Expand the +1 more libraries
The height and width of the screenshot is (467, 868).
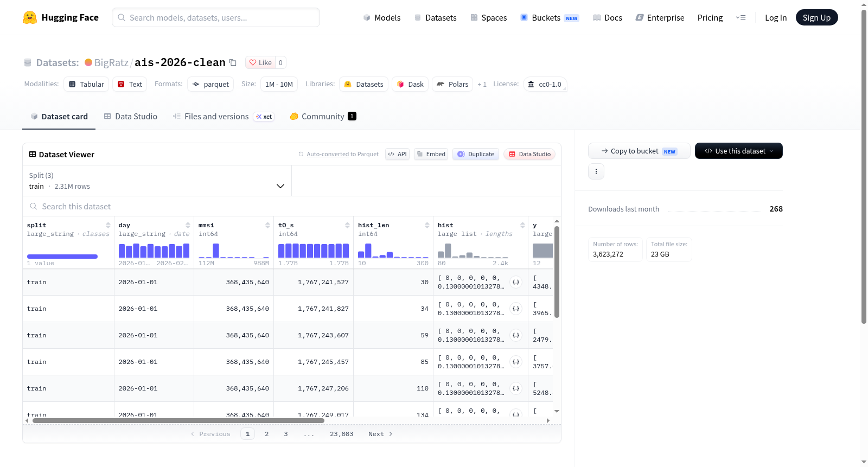tap(482, 85)
